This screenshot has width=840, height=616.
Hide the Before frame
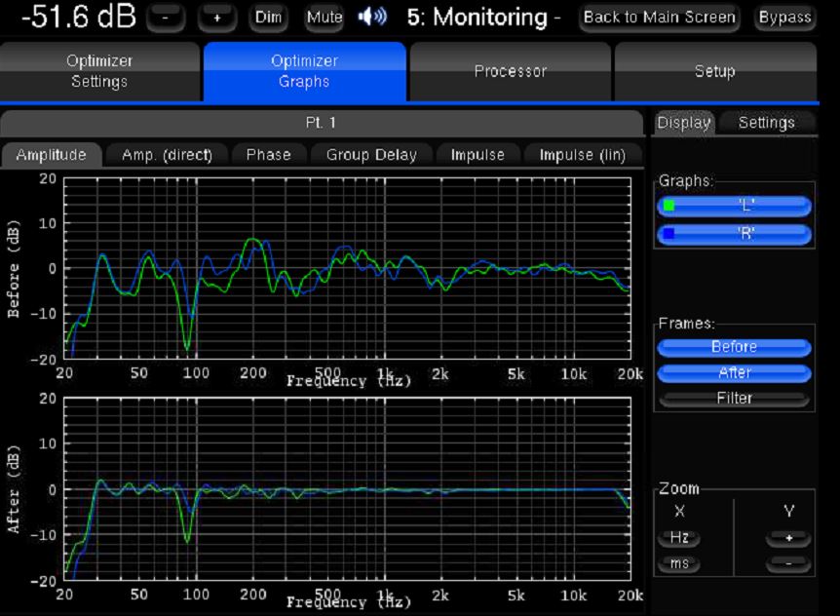point(734,347)
